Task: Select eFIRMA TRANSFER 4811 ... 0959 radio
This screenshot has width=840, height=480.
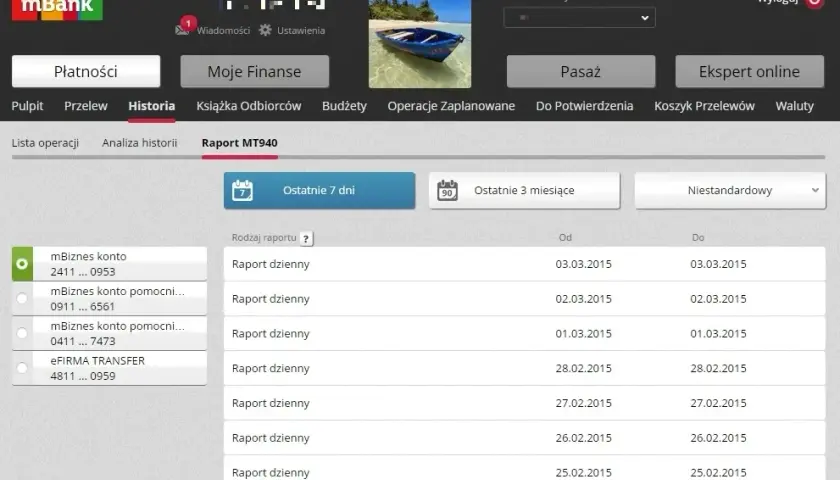Action: [22, 368]
